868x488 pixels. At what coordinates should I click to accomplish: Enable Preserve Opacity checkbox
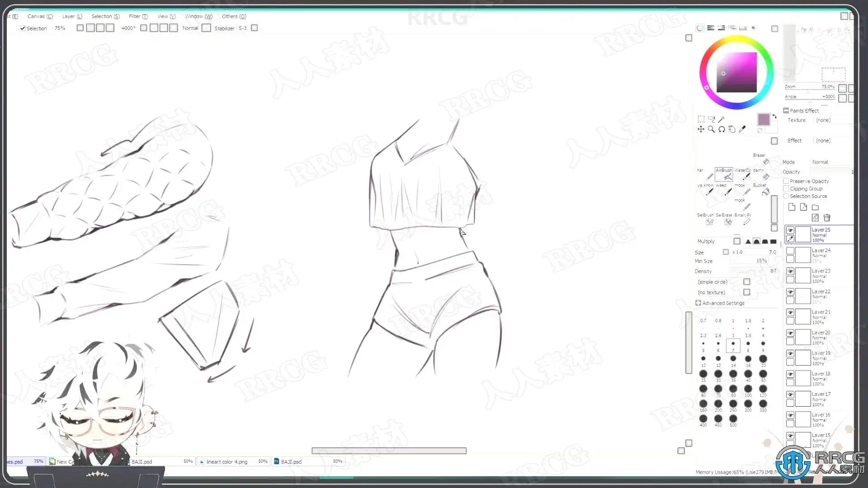[786, 181]
